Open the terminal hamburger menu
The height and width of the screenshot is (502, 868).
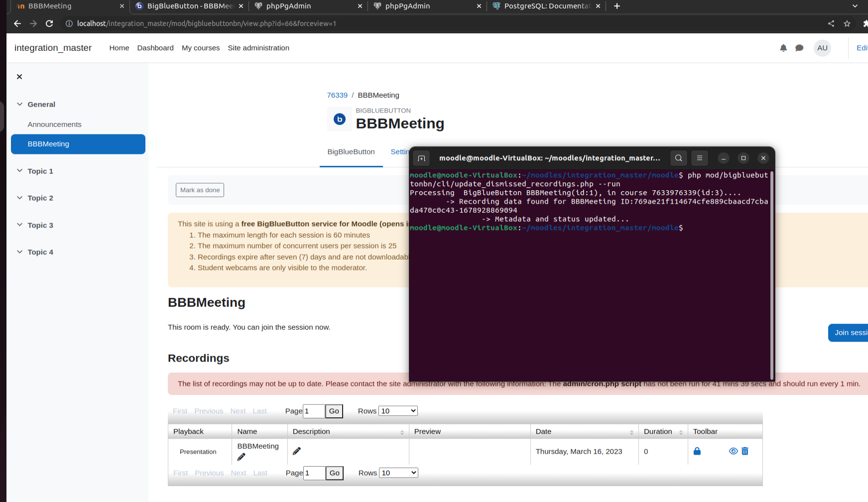coord(700,158)
